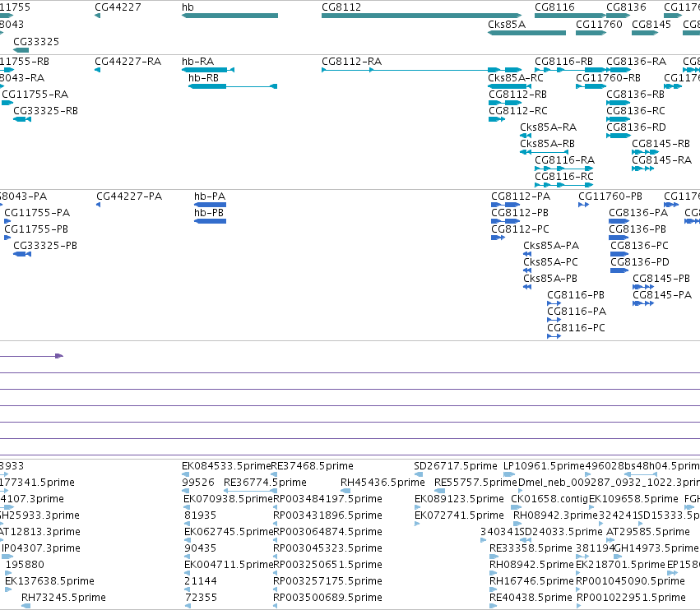Click the Cks85A-RA transcript label
Image resolution: width=700 pixels, height=610 pixels.
[548, 127]
